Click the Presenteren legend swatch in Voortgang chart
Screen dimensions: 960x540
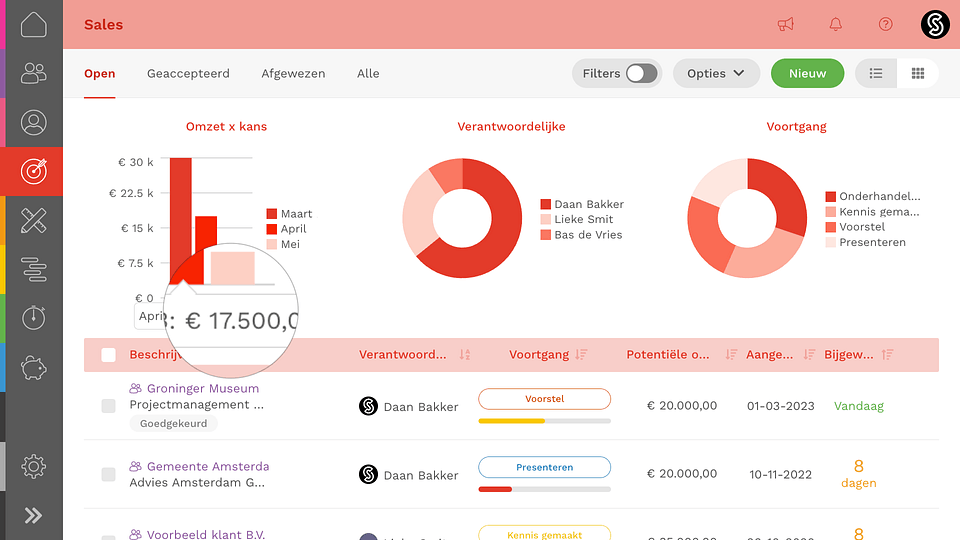[x=831, y=242]
